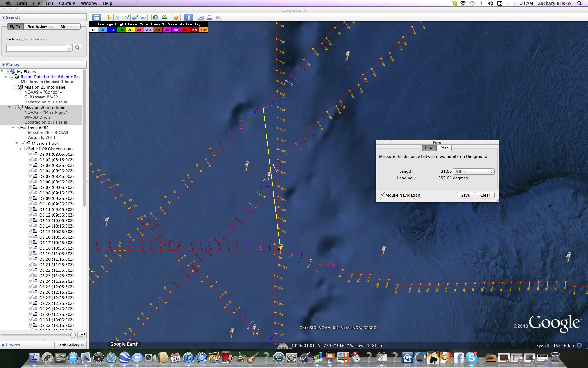Uncheck OB 20 (11:16:30Z)
588x368 pixels.
point(31,259)
